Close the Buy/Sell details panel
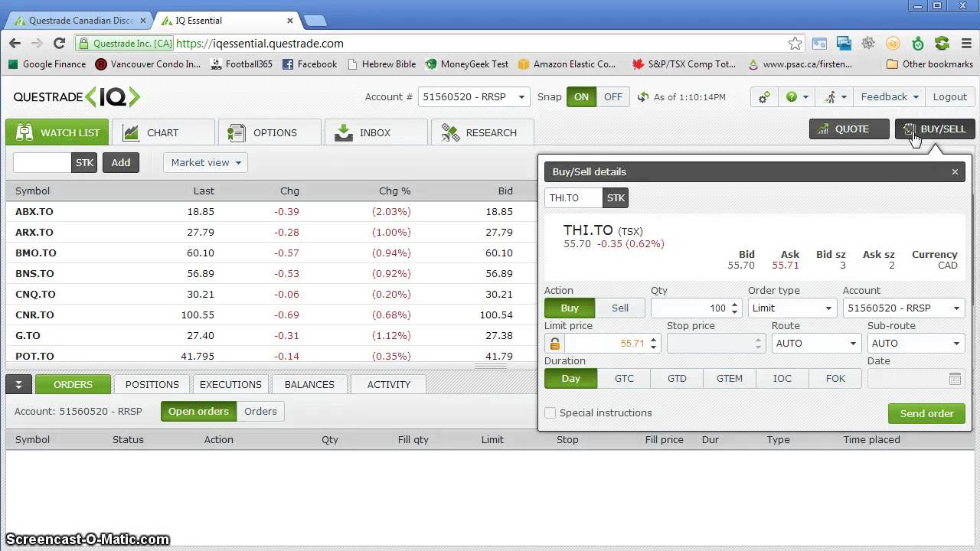The height and width of the screenshot is (551, 980). [x=955, y=171]
